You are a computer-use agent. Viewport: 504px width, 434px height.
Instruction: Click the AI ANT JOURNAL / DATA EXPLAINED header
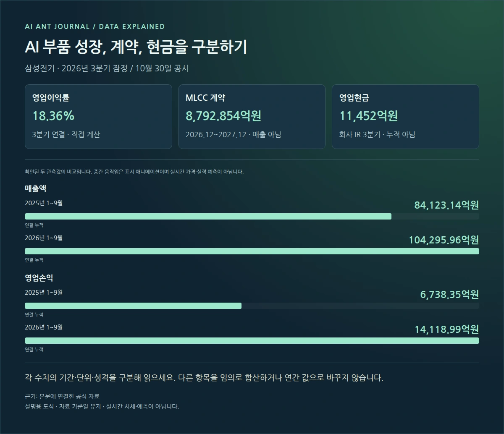tap(95, 26)
